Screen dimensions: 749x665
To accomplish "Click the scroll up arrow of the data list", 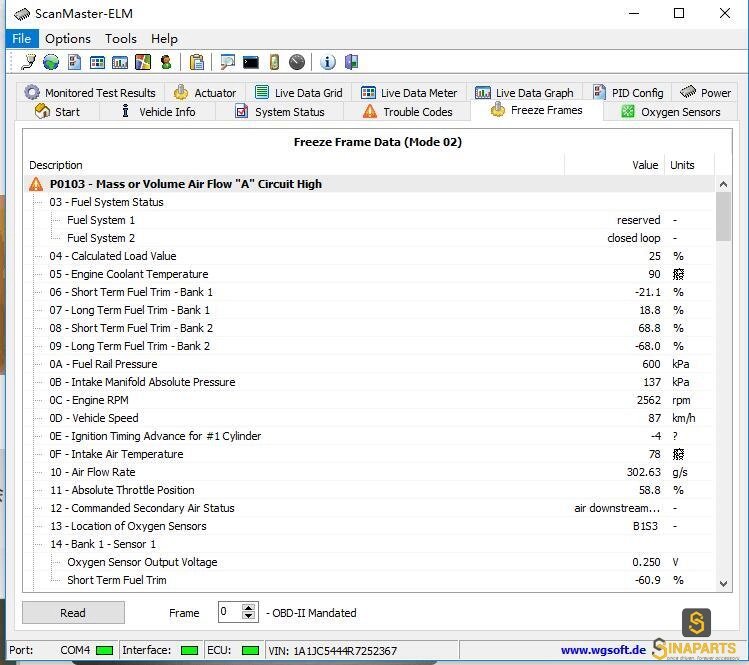I will [x=723, y=184].
